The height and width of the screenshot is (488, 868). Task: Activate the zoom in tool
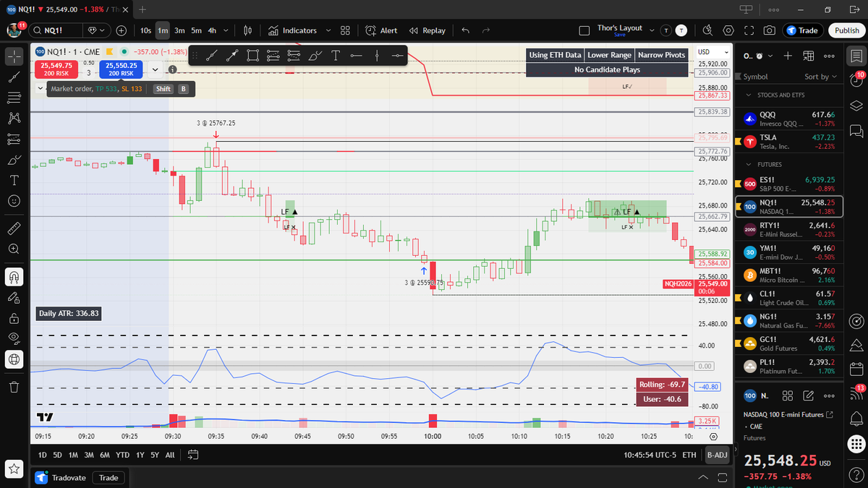[14, 249]
